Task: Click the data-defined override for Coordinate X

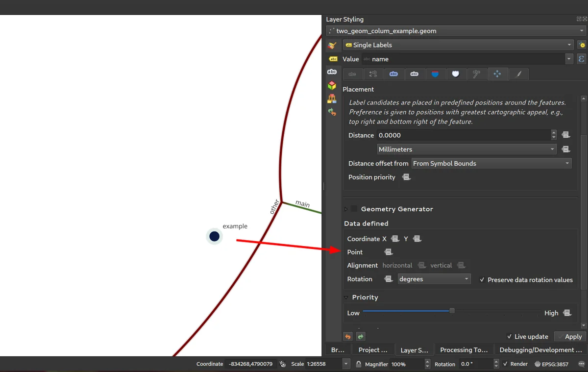Action: point(395,239)
